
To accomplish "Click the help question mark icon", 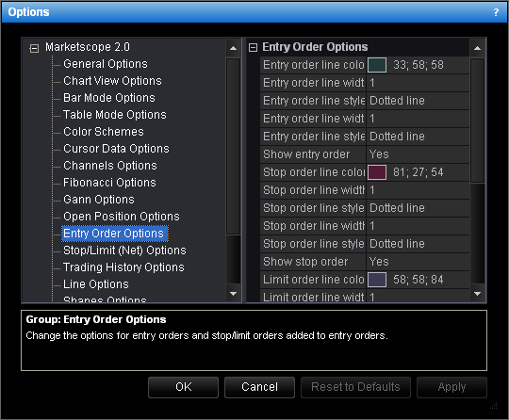I will pyautogui.click(x=496, y=12).
